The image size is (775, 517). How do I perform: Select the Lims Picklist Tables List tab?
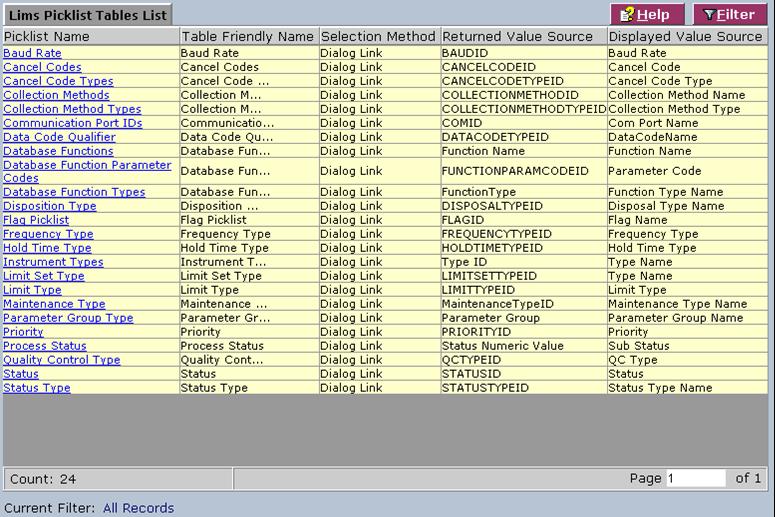[87, 15]
